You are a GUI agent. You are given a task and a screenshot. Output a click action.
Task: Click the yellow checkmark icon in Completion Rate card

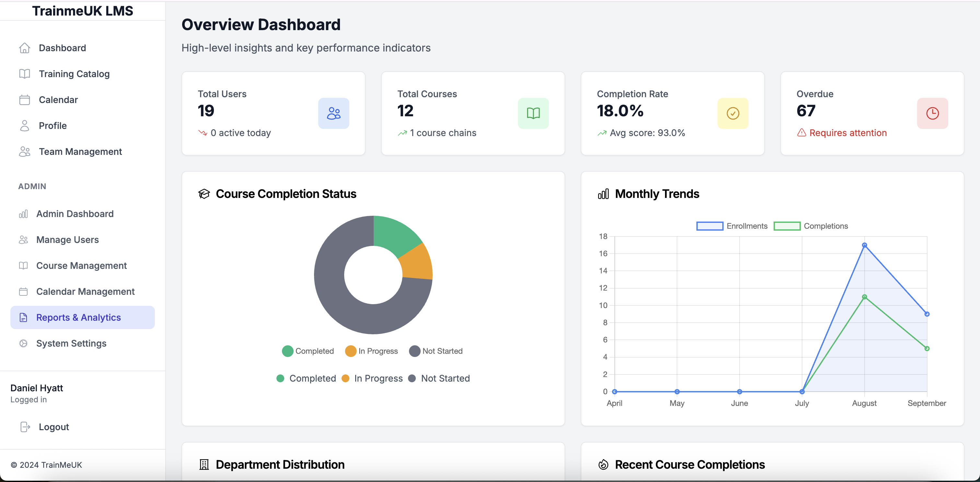[733, 113]
